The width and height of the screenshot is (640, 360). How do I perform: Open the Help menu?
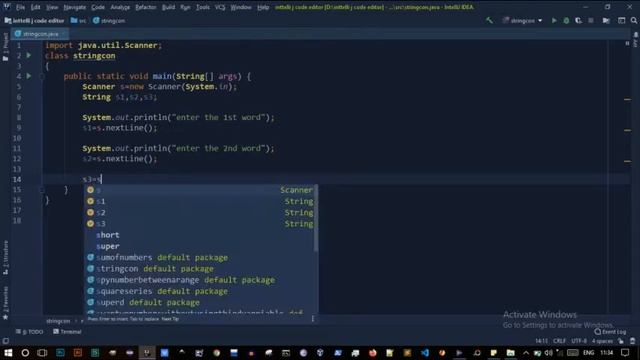click(263, 7)
